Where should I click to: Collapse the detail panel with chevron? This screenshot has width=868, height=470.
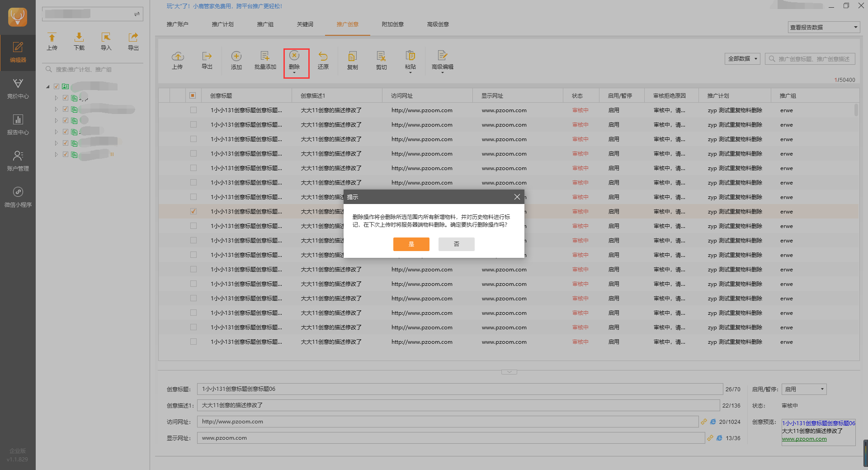point(509,372)
